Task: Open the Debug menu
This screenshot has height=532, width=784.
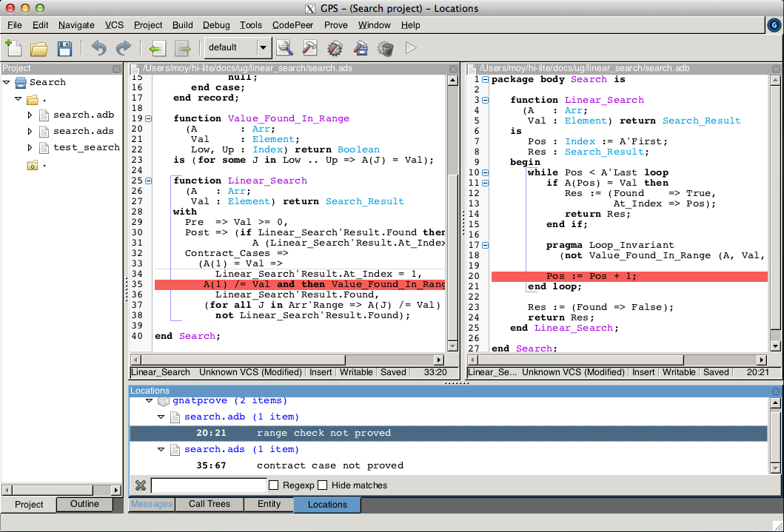Action: click(216, 25)
